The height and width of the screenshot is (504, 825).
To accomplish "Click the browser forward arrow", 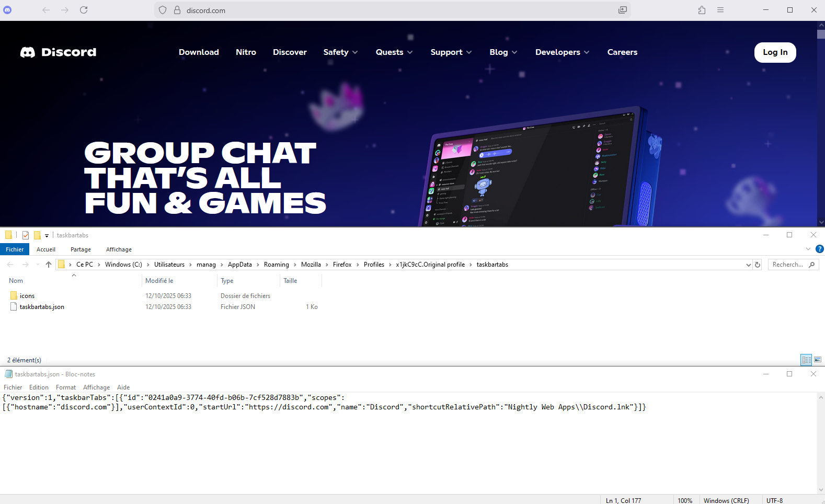I will (65, 10).
